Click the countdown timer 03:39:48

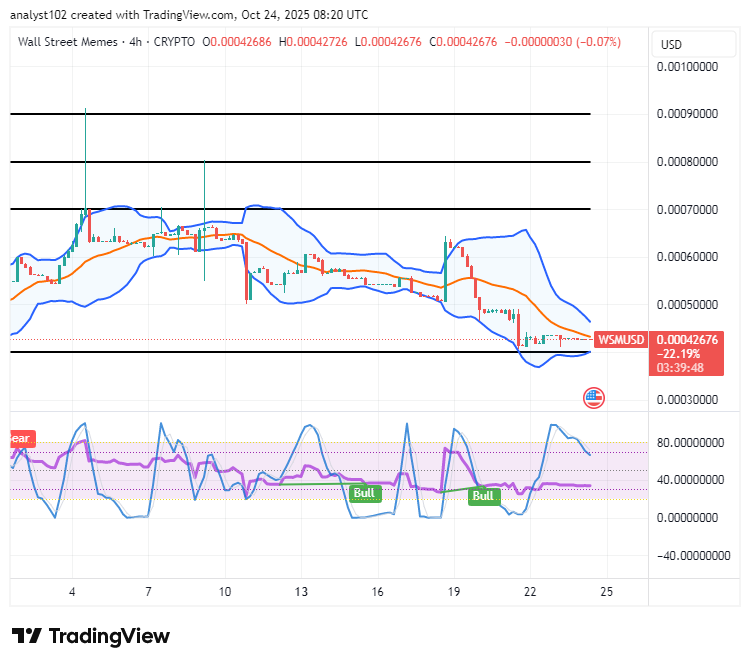(680, 368)
